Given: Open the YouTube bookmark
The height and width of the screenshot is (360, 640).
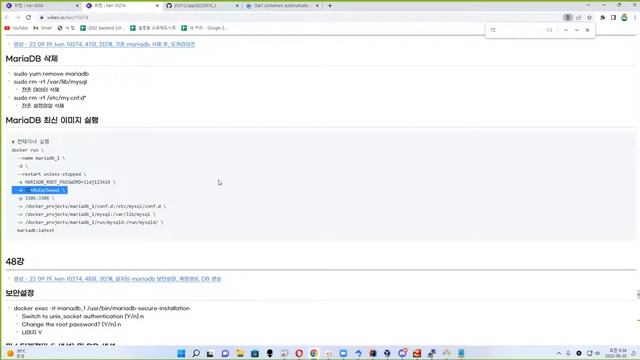Looking at the screenshot, I should [x=16, y=28].
